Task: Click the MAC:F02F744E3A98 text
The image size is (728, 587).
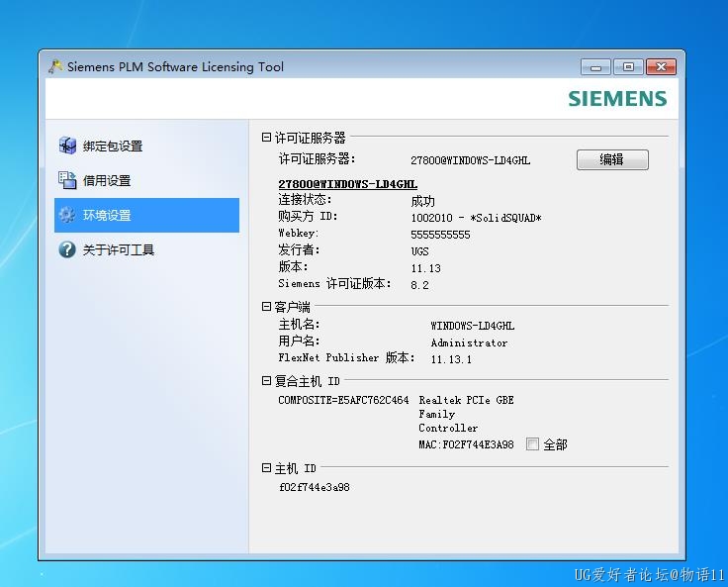Action: point(466,444)
